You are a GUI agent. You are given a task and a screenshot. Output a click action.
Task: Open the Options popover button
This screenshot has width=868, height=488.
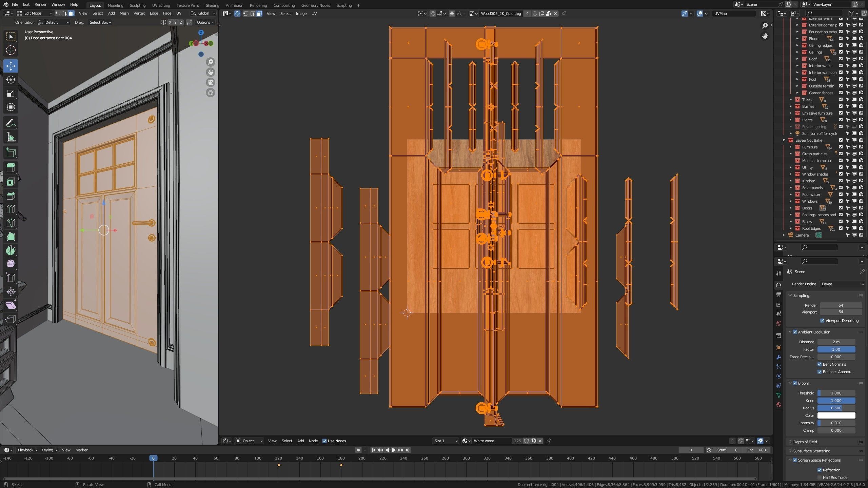coord(205,22)
